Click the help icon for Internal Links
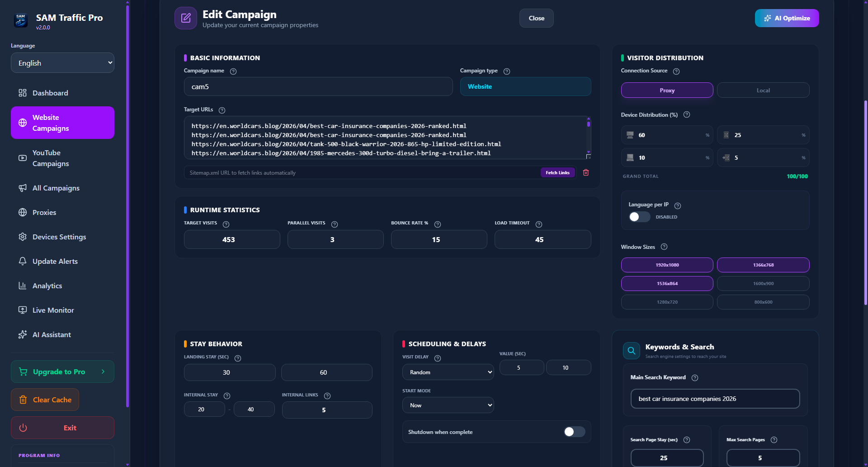The image size is (868, 467). click(x=327, y=396)
